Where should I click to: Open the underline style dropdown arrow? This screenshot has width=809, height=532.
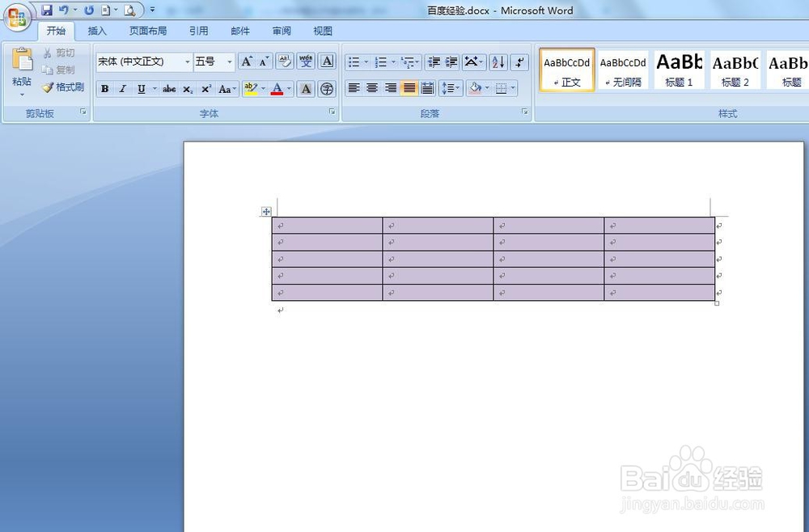[155, 89]
